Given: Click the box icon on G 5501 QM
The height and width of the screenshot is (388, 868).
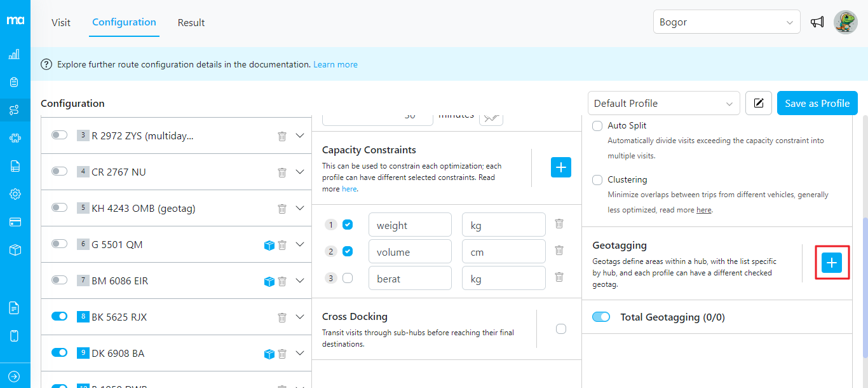Looking at the screenshot, I should pos(269,245).
